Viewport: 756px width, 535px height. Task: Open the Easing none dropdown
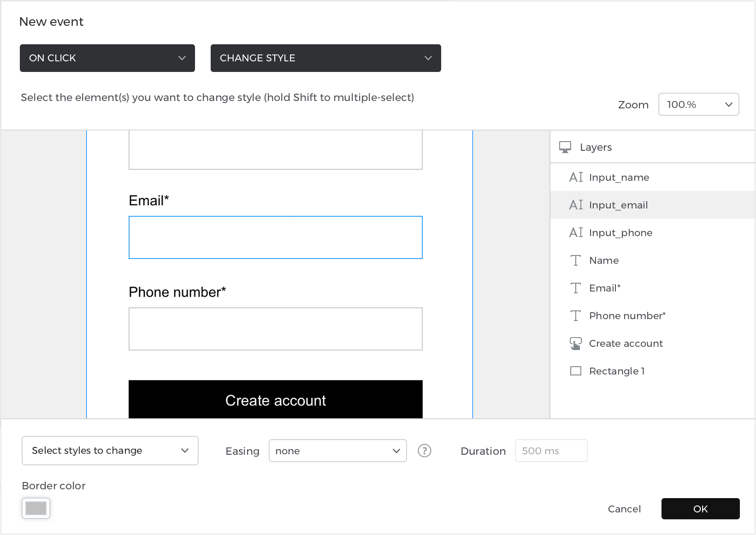337,451
